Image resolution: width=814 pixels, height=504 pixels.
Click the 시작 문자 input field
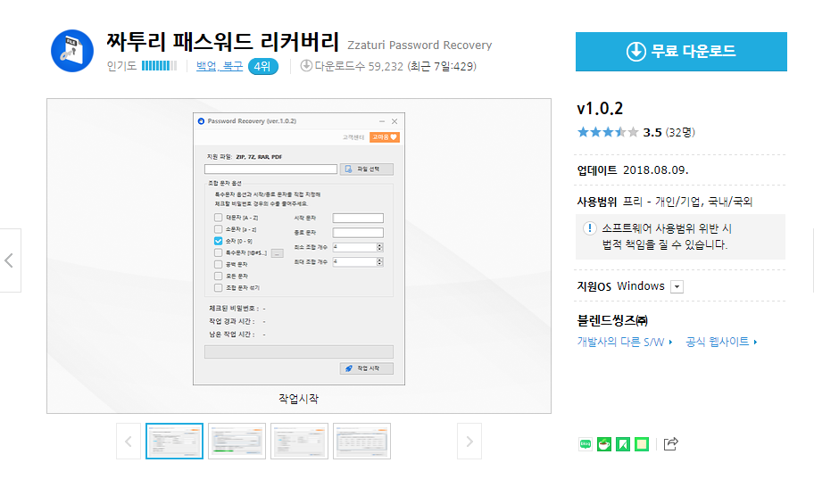coord(358,218)
